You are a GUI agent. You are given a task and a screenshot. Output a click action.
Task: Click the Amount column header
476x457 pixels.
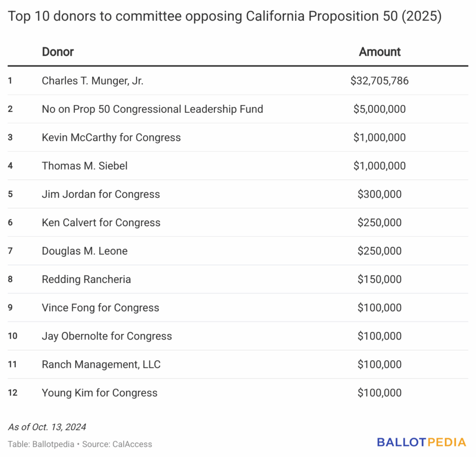[x=379, y=52]
